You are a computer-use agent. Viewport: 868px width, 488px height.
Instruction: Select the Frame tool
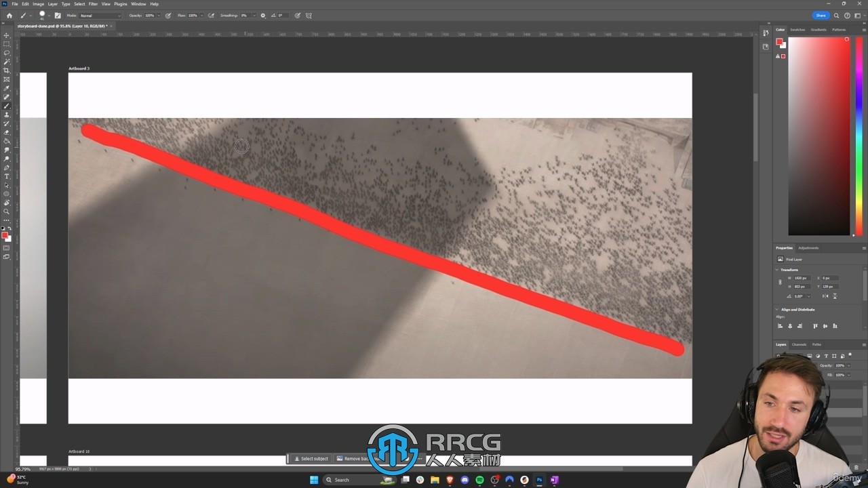coord(7,79)
